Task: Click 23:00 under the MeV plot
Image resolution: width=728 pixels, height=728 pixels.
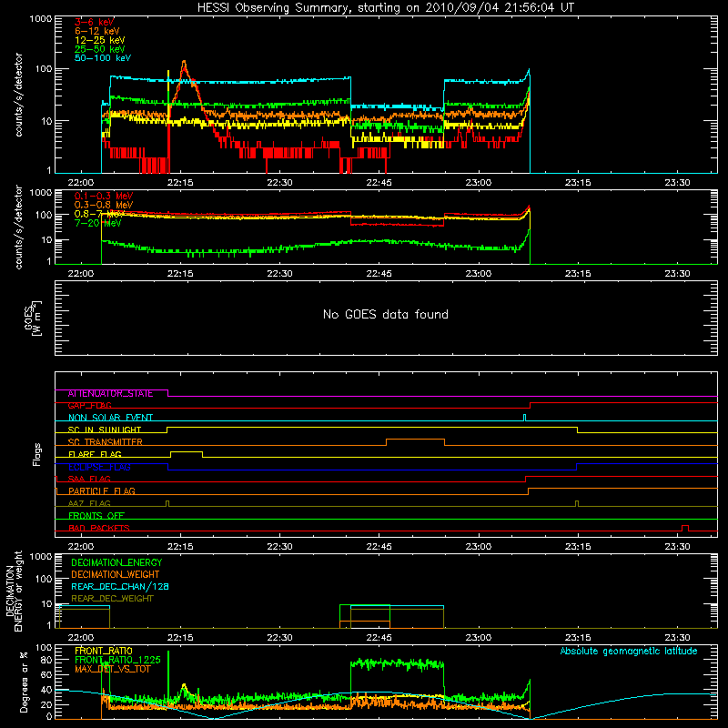Action: 479,274
